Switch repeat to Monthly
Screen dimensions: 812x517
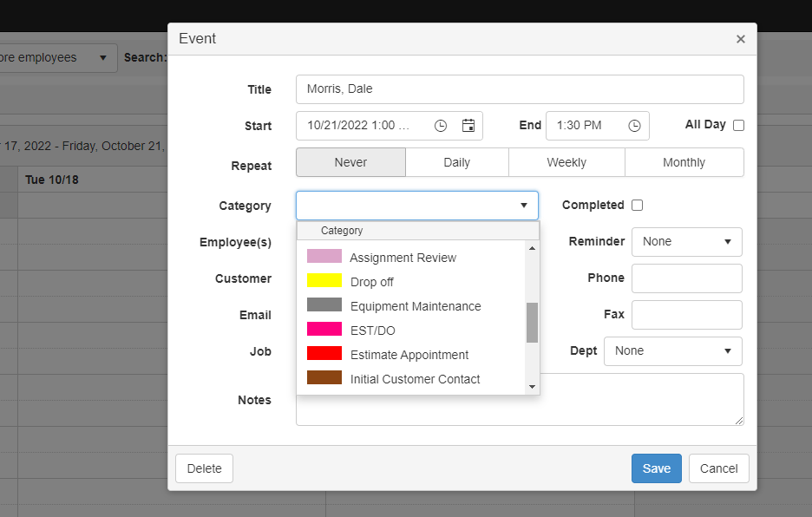[x=684, y=162]
